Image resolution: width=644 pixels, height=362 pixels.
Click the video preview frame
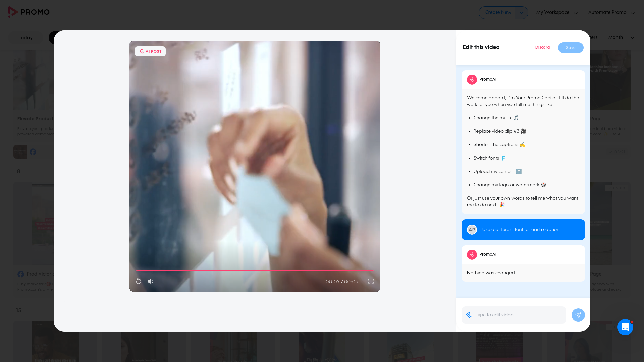(255, 166)
